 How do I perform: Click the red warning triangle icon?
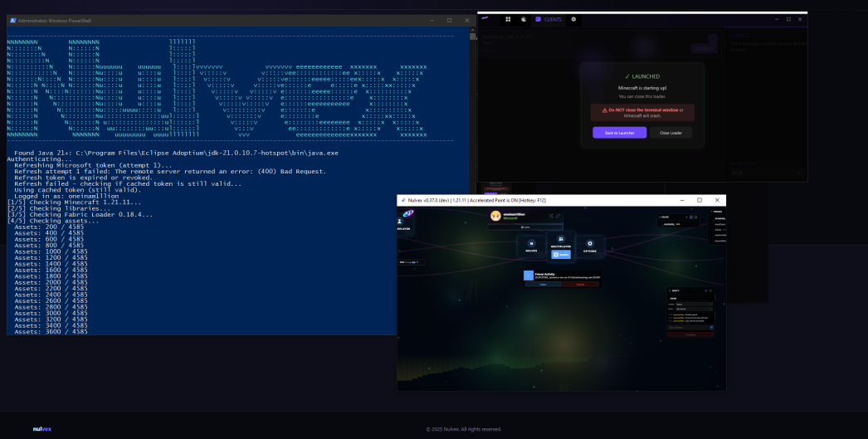604,110
